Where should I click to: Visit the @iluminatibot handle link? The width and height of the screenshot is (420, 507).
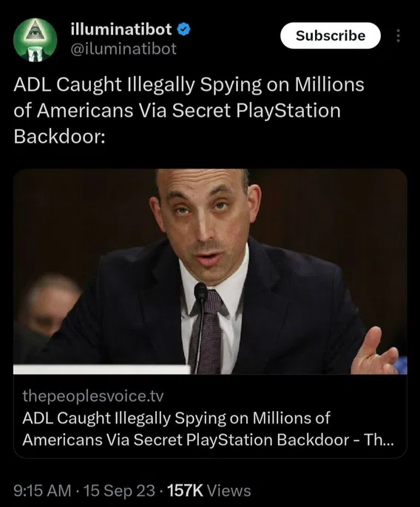click(123, 49)
